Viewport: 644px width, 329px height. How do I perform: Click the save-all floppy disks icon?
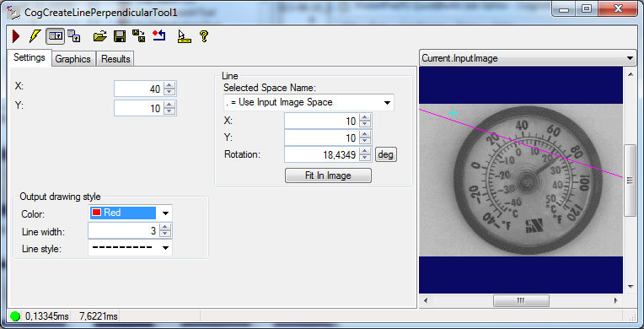coord(139,36)
